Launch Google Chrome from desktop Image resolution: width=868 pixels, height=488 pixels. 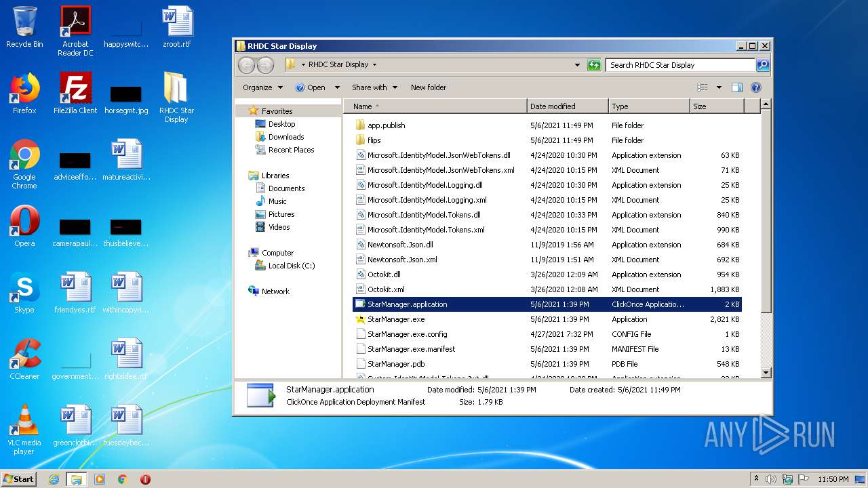point(24,163)
